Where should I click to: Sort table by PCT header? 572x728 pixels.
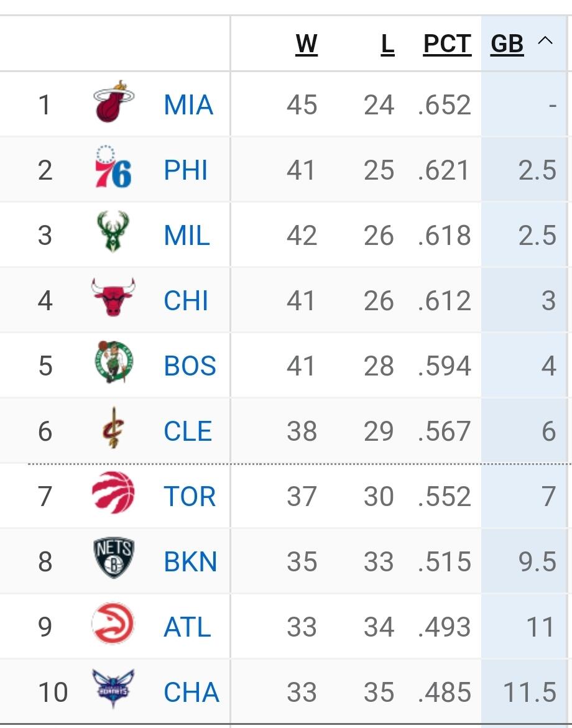pyautogui.click(x=447, y=44)
